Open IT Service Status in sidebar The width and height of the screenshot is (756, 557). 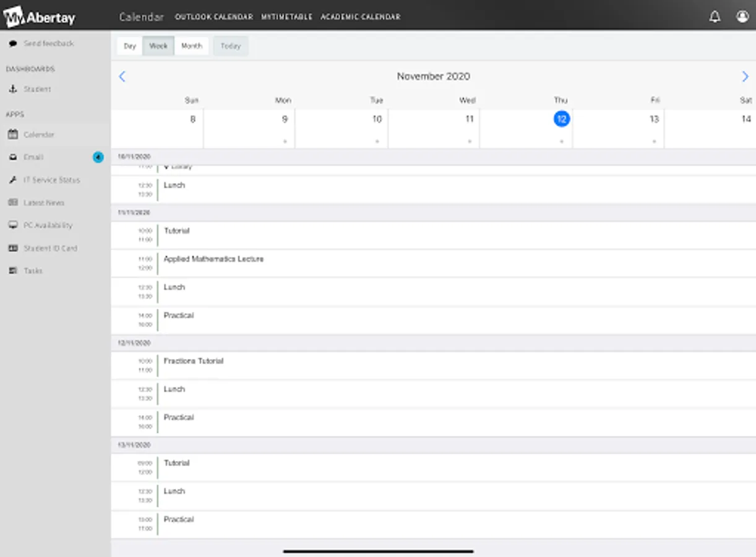coord(52,180)
